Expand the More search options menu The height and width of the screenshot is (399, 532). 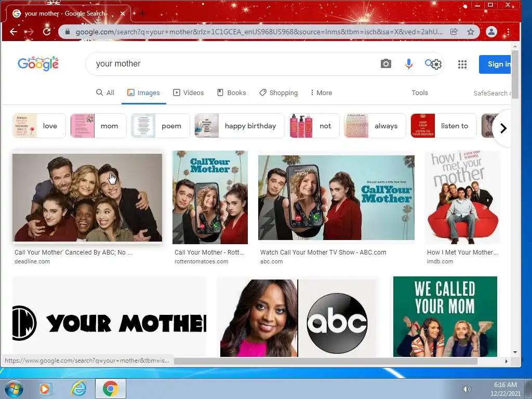click(321, 92)
